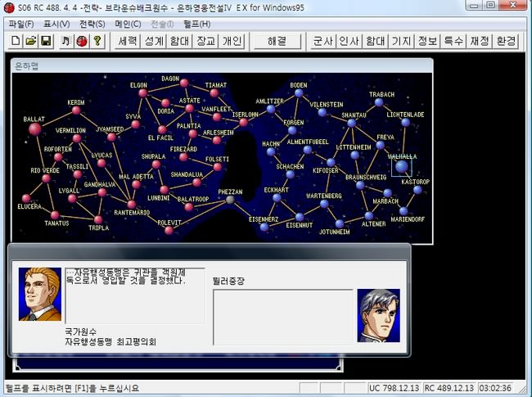The image size is (532, 397).
Task: Click the red globe toolbar icon
Action: point(82,42)
